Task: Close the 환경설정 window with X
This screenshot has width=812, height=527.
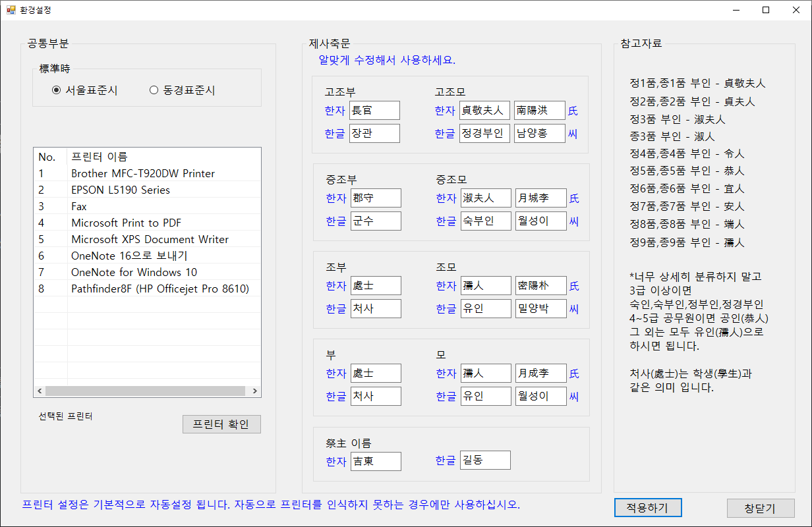Action: tap(796, 10)
